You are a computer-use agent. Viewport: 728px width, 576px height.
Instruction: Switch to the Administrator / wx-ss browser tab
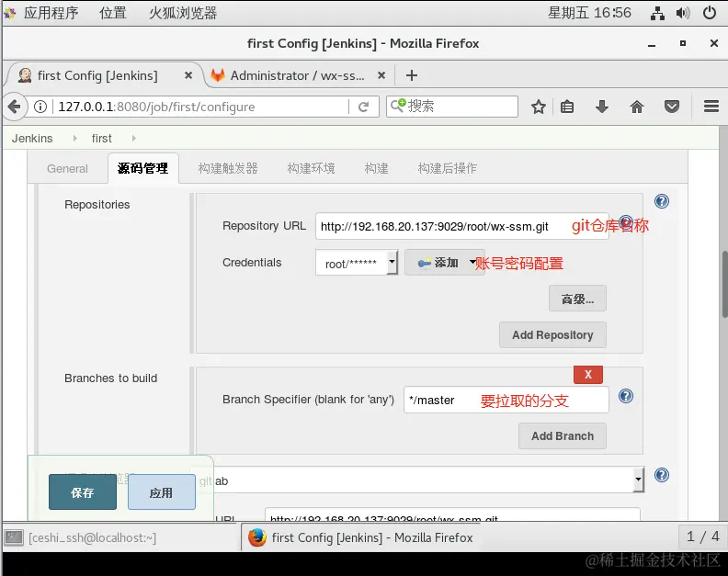pos(297,75)
